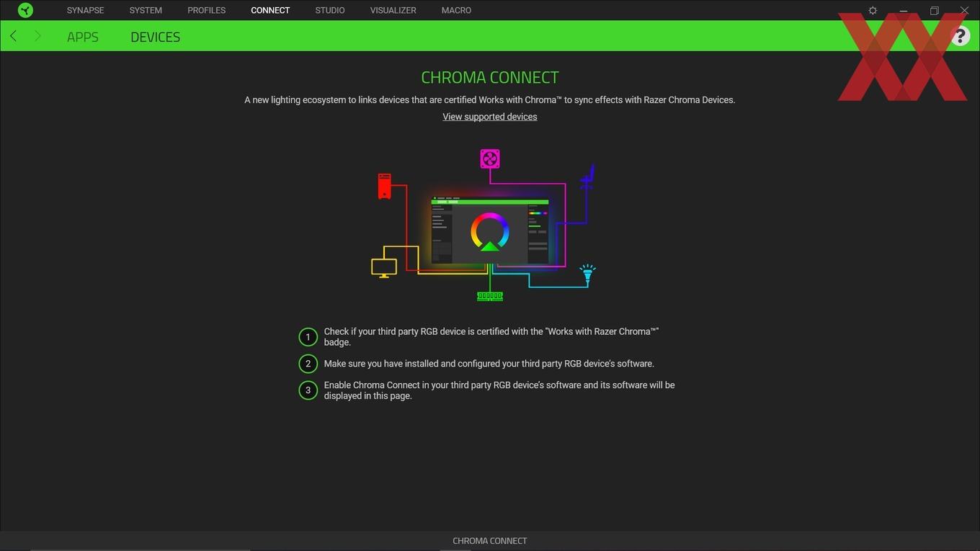The height and width of the screenshot is (551, 980).
Task: Select the DEVICES sub-tab
Action: coord(155,37)
